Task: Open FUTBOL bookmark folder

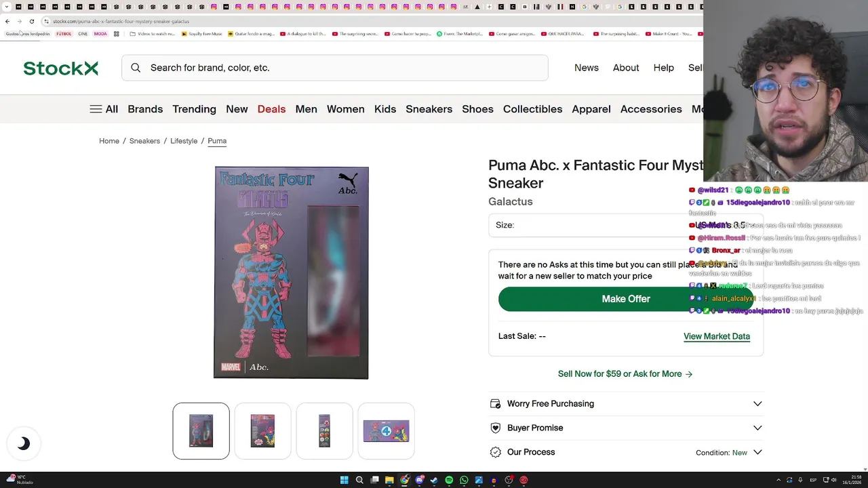Action: tap(64, 33)
